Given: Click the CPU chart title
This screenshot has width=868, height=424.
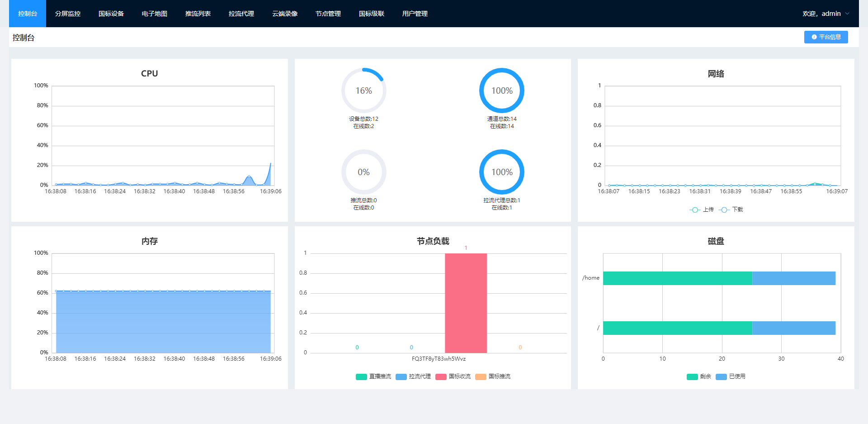Looking at the screenshot, I should [x=150, y=73].
